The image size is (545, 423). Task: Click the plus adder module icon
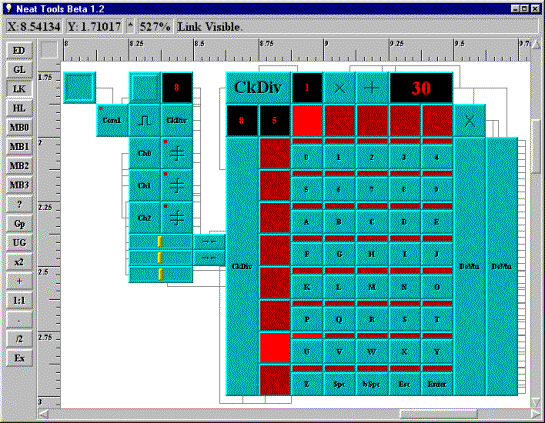[372, 88]
